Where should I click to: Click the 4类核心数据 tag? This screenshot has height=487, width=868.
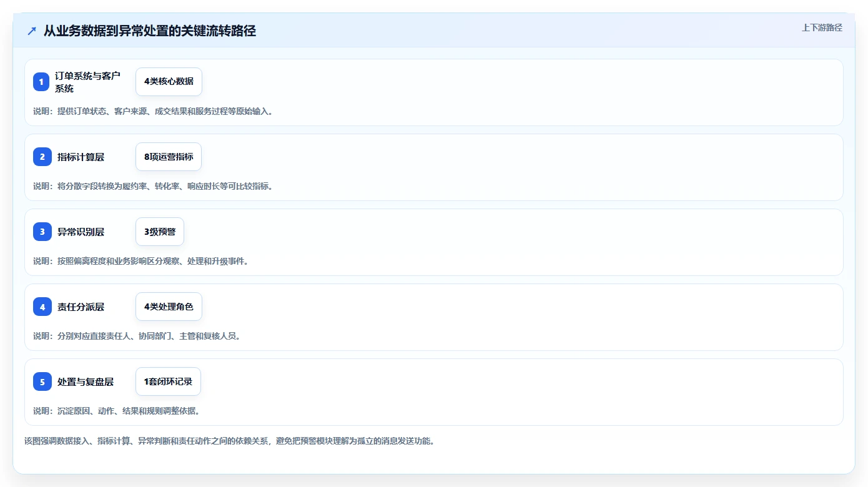(x=169, y=82)
